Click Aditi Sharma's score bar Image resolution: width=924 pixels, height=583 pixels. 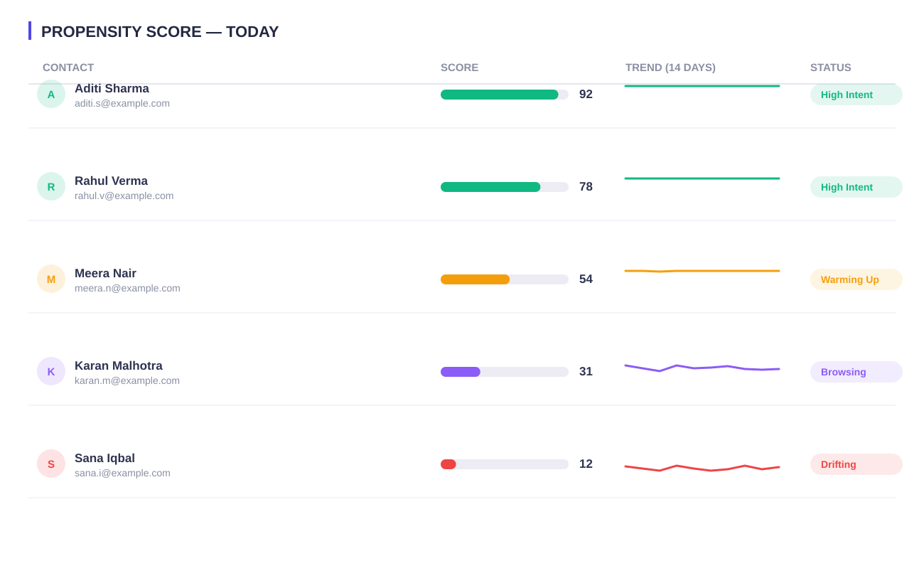pos(505,95)
